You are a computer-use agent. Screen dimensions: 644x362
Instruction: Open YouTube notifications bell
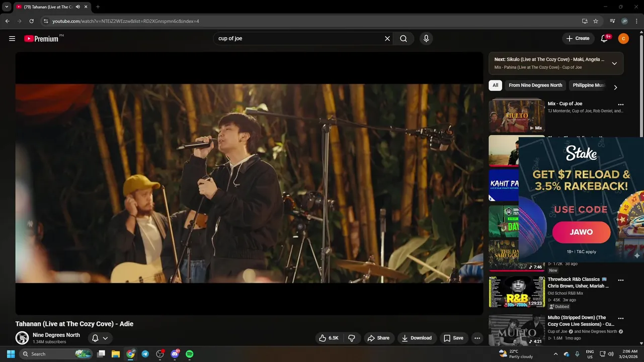click(x=605, y=39)
